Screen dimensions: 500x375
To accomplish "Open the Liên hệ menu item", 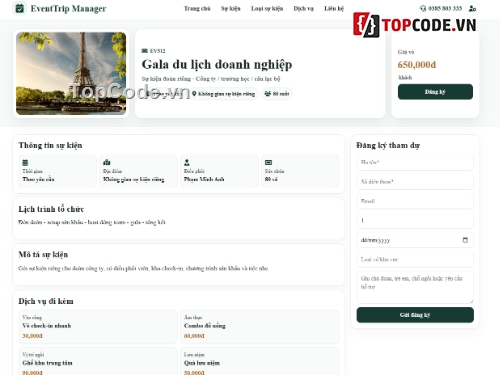I will point(334,9).
